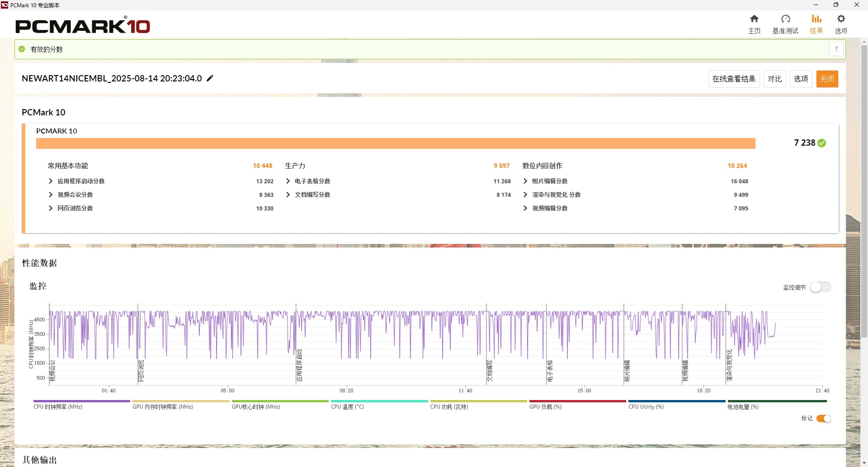This screenshot has width=868, height=467.
Task: Click the 生产力 score 9 597
Action: point(502,166)
